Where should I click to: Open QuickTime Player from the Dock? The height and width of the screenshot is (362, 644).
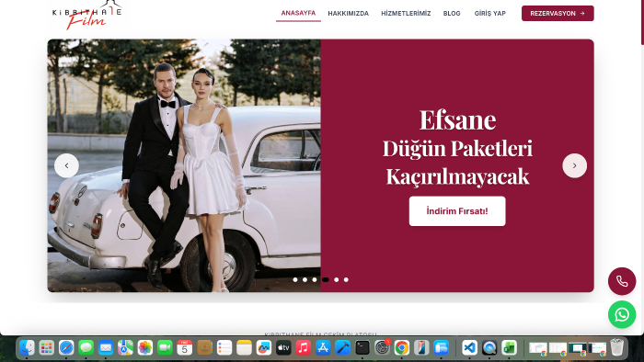click(489, 348)
